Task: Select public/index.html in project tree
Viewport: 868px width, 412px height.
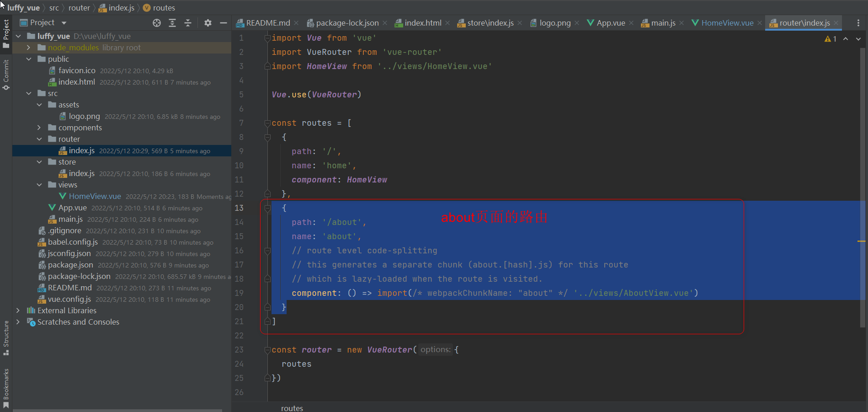Action: [x=76, y=82]
